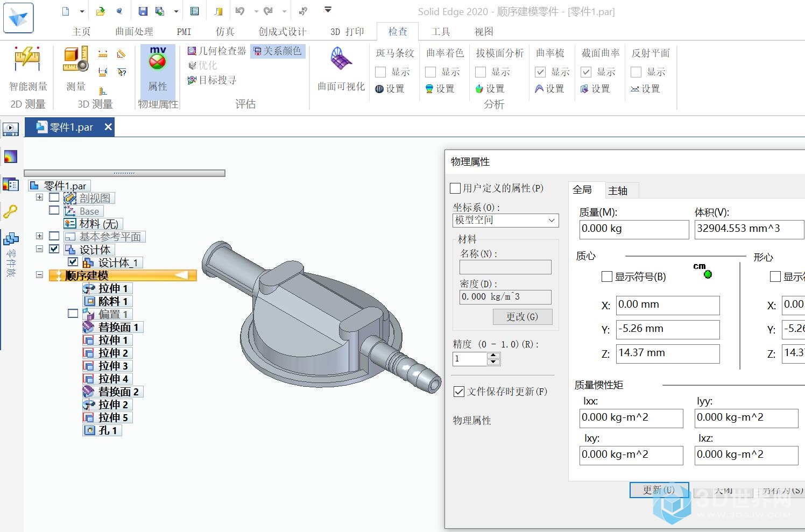805x532 pixels.
Task: Click the 关系颜色 relationship colors tool
Action: [277, 51]
